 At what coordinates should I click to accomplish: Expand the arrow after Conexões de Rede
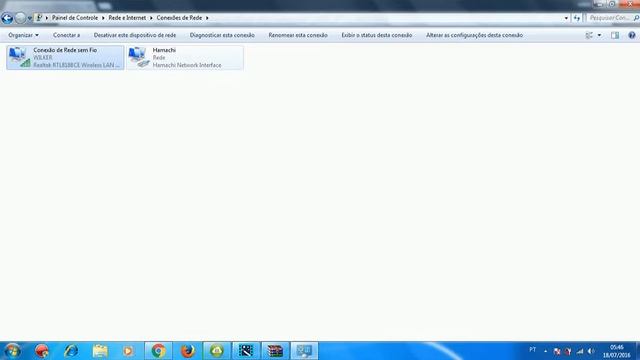pos(207,18)
